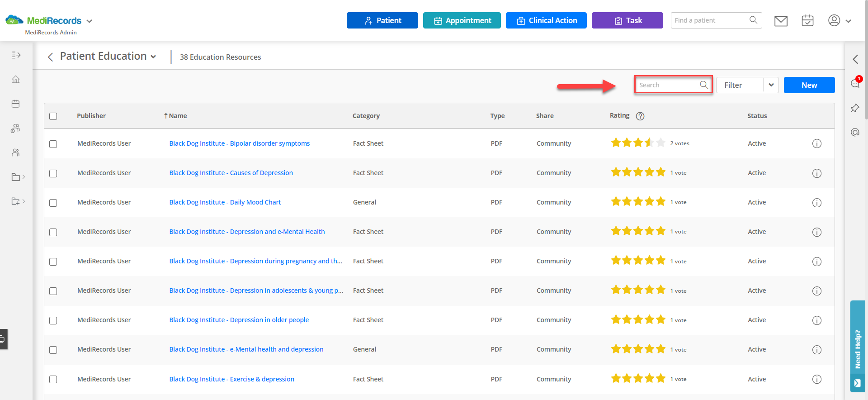The image size is (868, 400).
Task: Open the notifications chat icon with badge
Action: click(856, 83)
